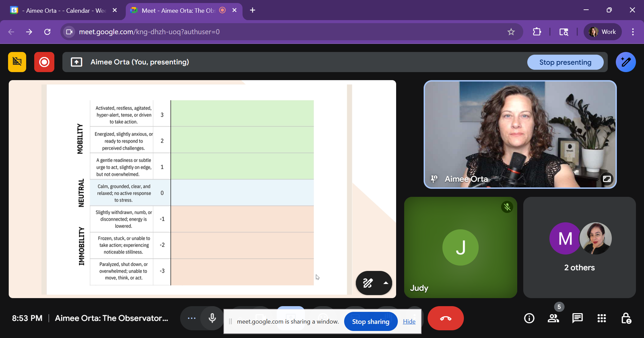The image size is (644, 338).
Task: Go forward in browser history
Action: pos(29,32)
